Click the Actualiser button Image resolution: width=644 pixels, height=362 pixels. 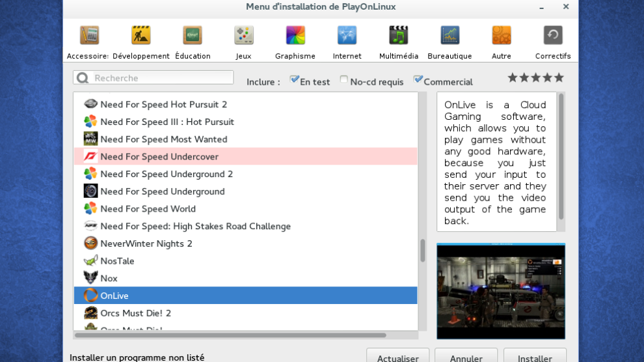pos(397,356)
